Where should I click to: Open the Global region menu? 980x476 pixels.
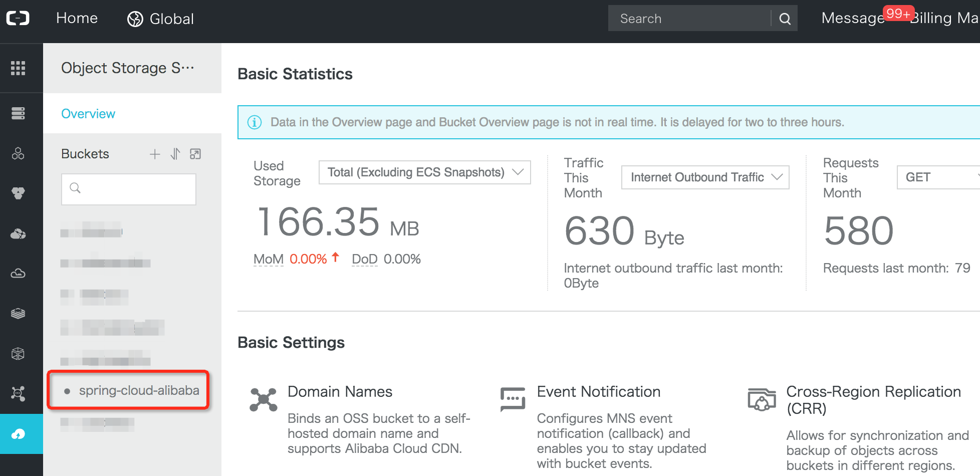pyautogui.click(x=160, y=19)
